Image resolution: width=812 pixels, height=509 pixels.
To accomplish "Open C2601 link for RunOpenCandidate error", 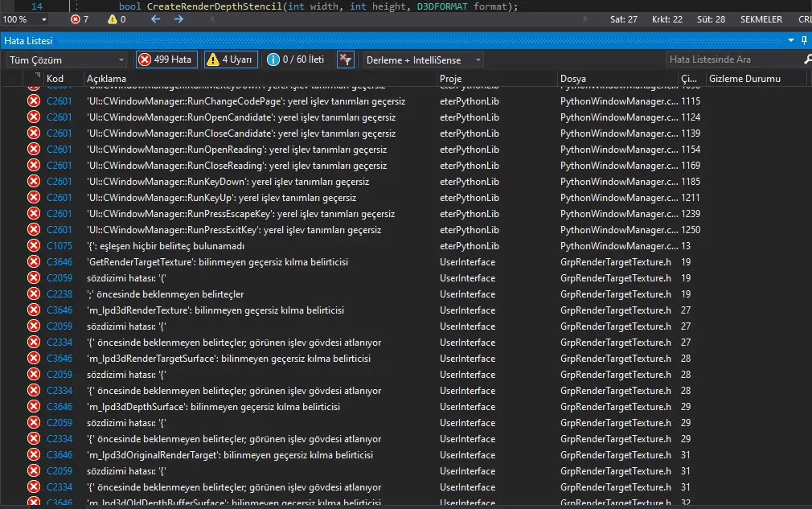I will tap(59, 117).
